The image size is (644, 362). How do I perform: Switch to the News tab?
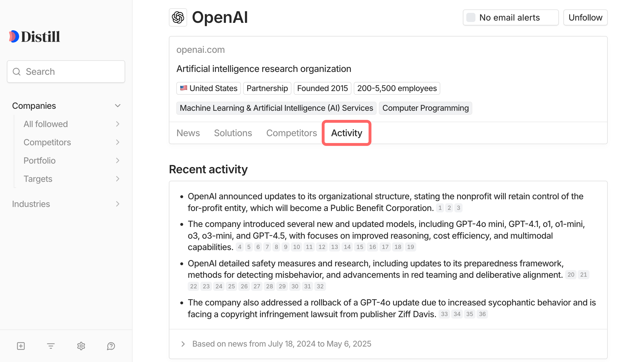(x=188, y=133)
